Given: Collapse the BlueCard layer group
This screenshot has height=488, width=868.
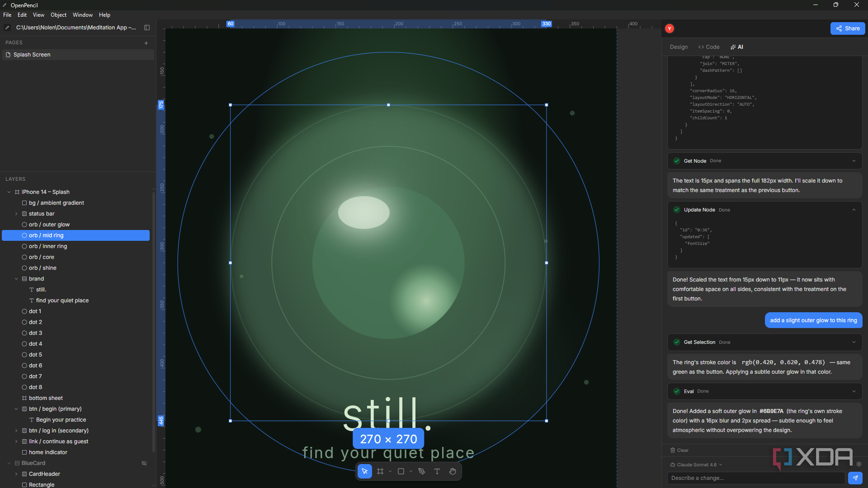Looking at the screenshot, I should (x=9, y=463).
